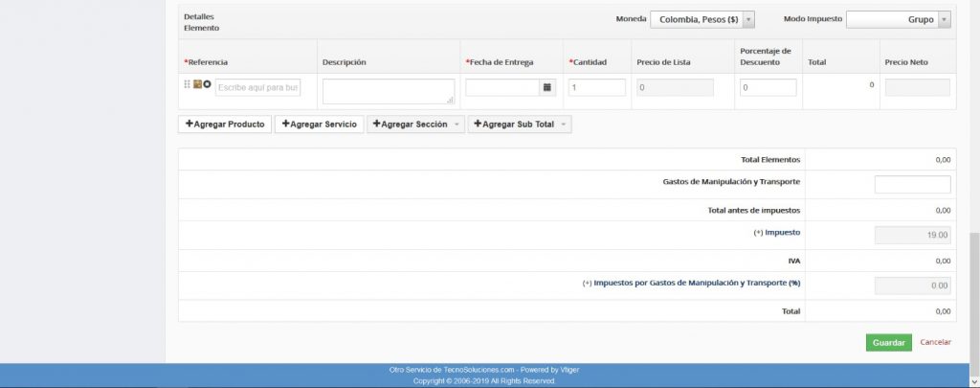Screen dimensions: 980x388
Task: Click the product lookup icon beside Referencia
Action: (x=197, y=84)
